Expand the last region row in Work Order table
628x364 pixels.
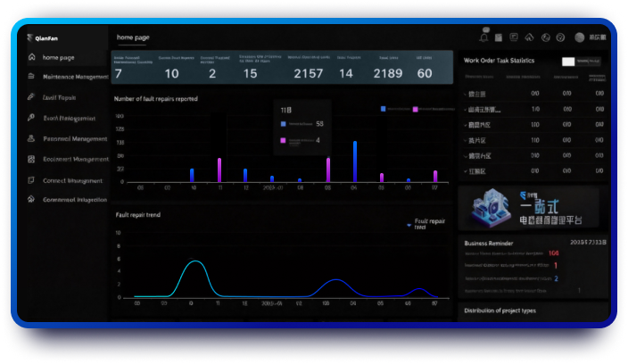466,170
